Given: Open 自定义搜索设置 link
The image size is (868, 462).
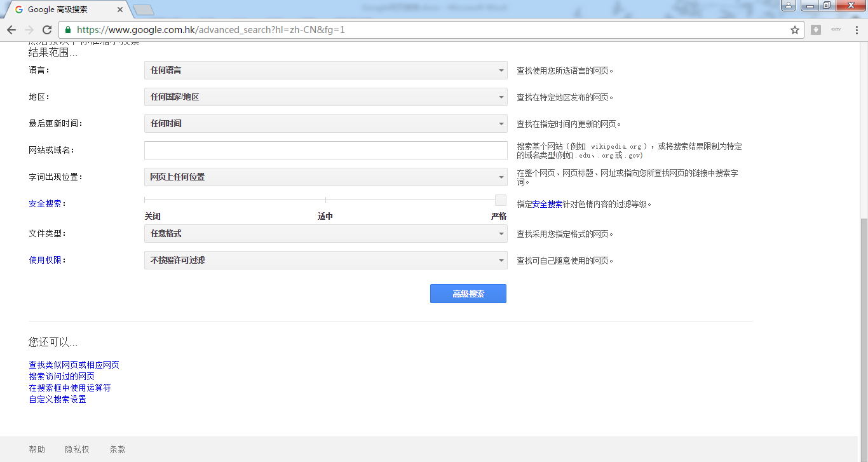Looking at the screenshot, I should (x=57, y=400).
